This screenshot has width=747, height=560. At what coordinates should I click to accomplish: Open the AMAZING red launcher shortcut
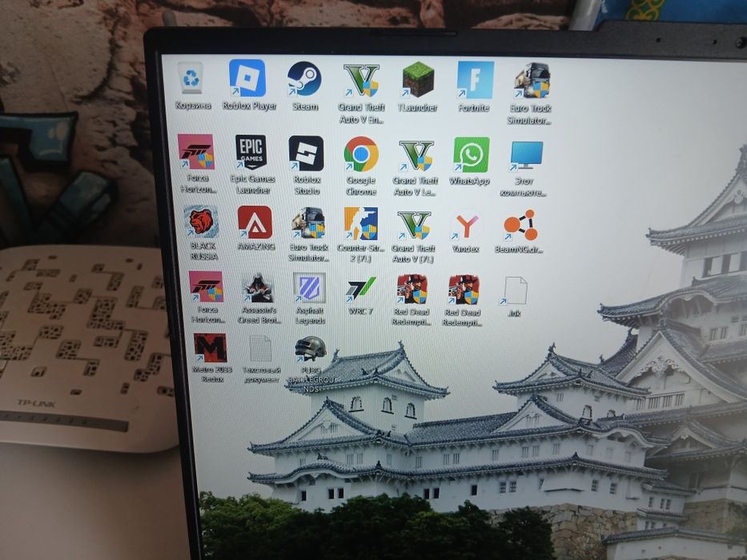tap(255, 222)
